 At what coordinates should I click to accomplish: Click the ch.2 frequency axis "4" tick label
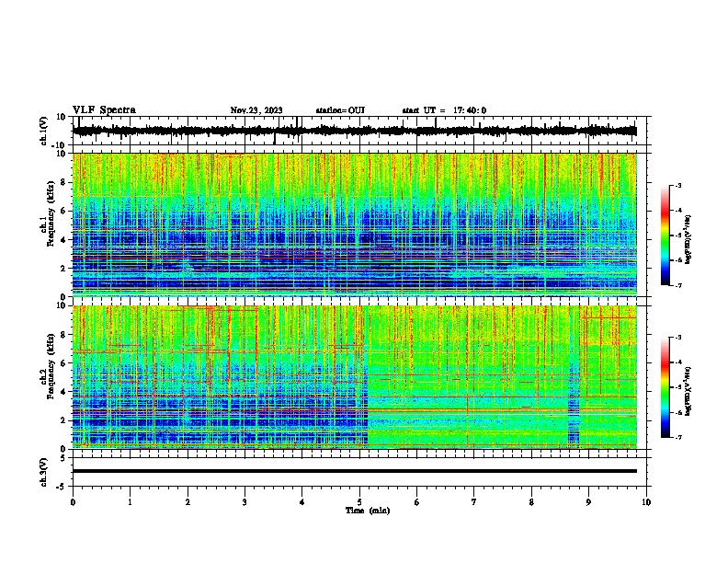coord(64,392)
